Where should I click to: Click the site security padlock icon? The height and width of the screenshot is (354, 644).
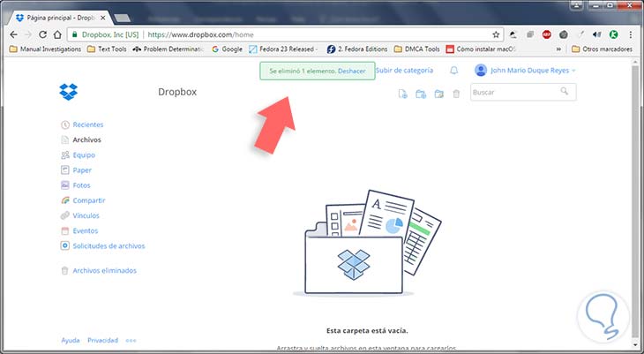pyautogui.click(x=74, y=34)
